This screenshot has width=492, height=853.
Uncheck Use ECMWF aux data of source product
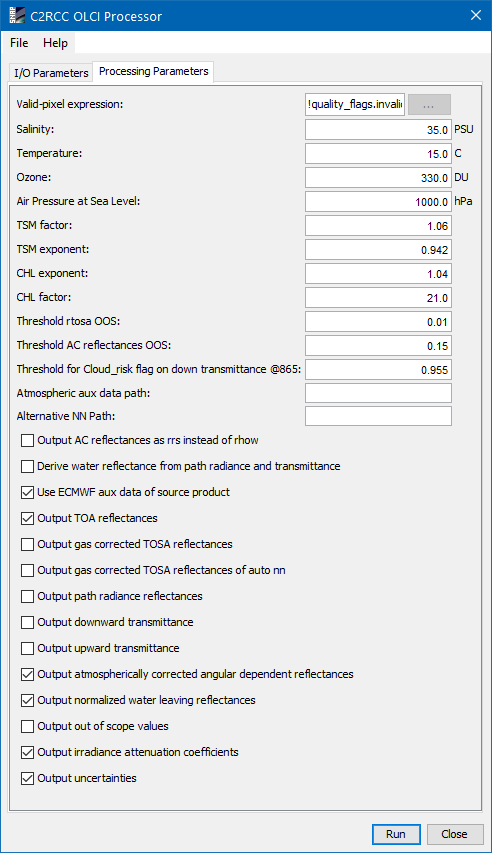(27, 492)
